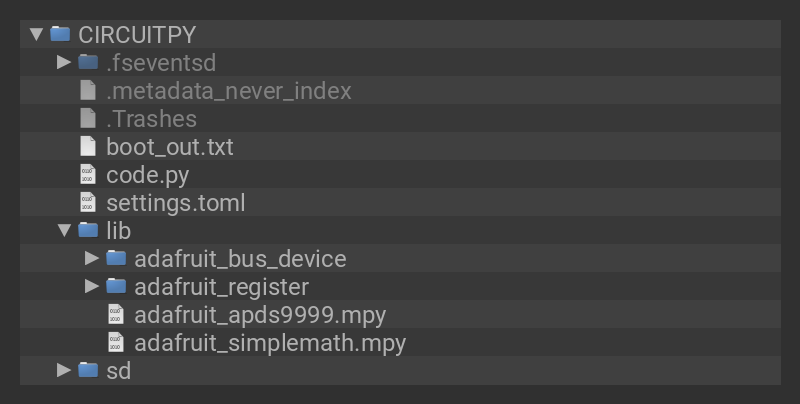This screenshot has height=404, width=800.
Task: Click the code.py file icon
Action: [88, 174]
